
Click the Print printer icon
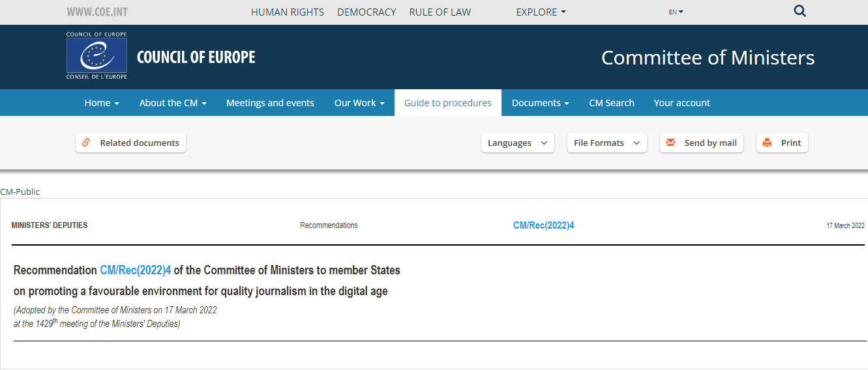click(x=767, y=143)
